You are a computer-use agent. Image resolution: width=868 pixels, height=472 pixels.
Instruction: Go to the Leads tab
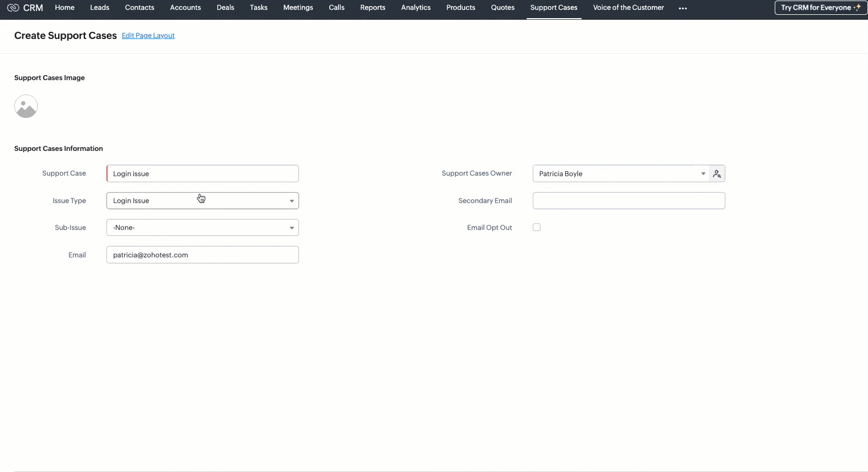click(99, 8)
